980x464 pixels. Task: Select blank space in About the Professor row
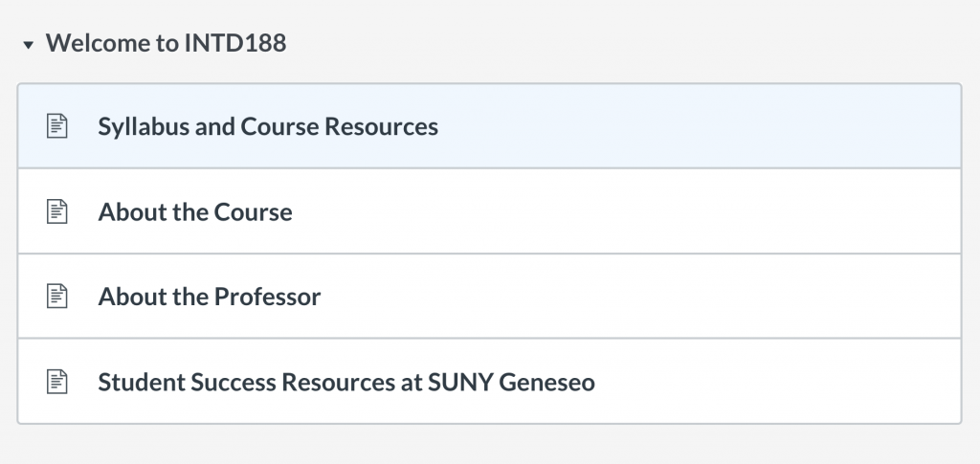(625, 297)
